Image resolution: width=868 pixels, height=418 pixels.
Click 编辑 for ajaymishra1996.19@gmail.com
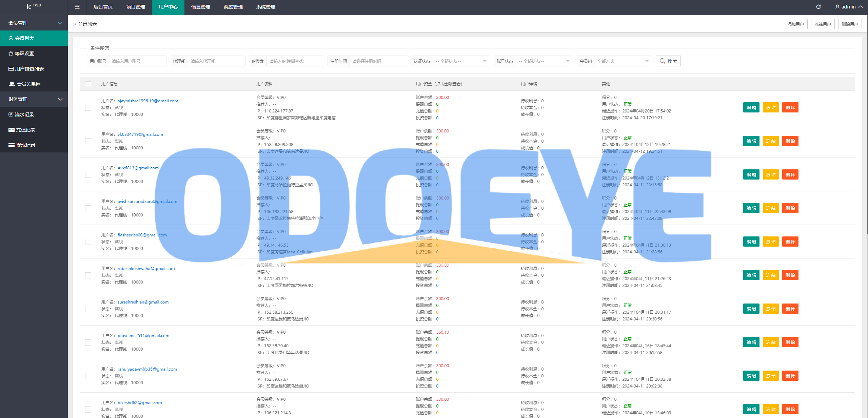751,108
